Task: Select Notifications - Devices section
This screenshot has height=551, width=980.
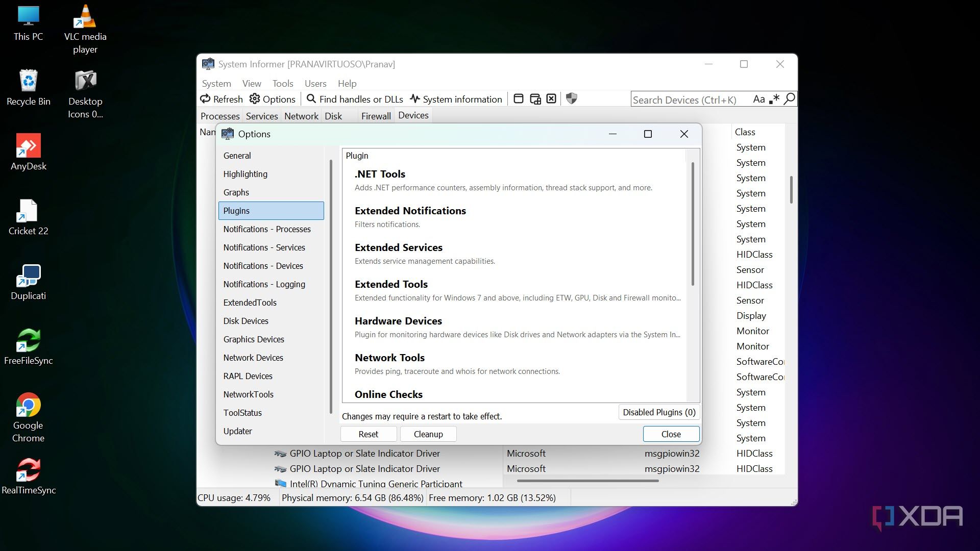Action: pyautogui.click(x=271, y=266)
